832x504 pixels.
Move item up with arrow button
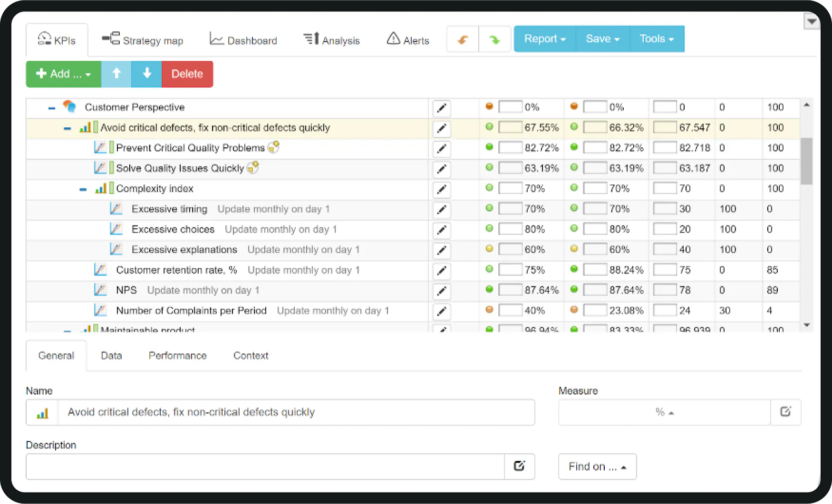coord(116,74)
